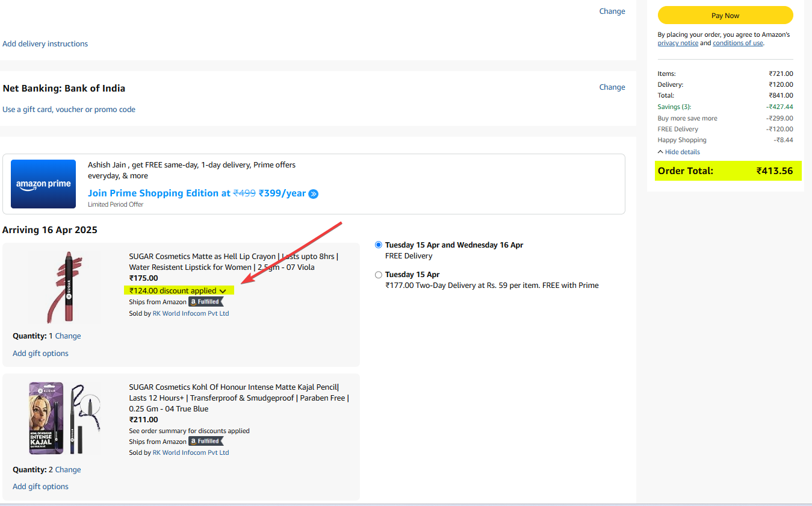The image size is (812, 506).
Task: Click the Kajal pencil product thumbnail
Action: [63, 419]
